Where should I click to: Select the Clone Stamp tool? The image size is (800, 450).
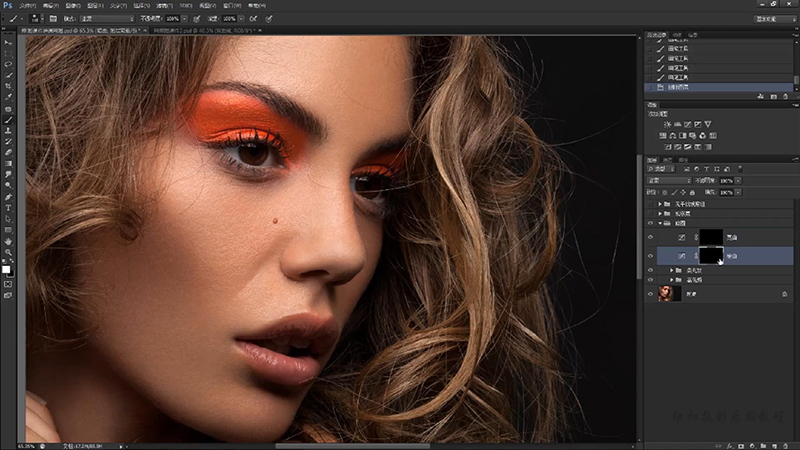coord(8,131)
